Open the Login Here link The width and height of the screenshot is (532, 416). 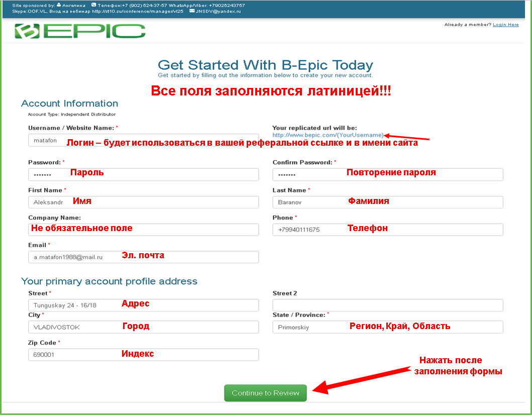[x=505, y=25]
